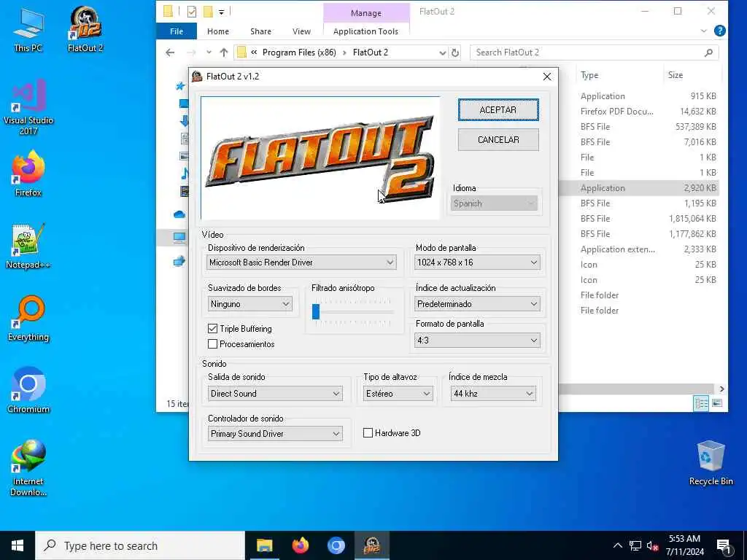Open Explorer help question mark icon
Screen dimensions: 747x560
(x=720, y=31)
